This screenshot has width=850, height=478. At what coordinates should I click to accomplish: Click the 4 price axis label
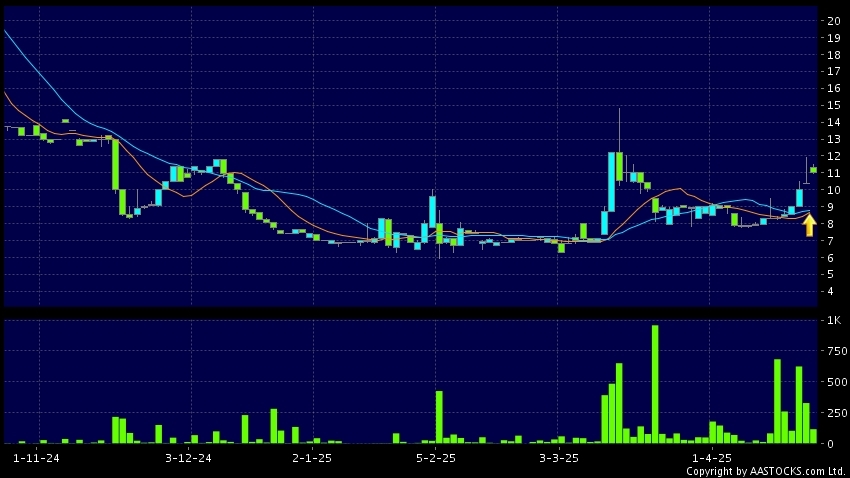(x=830, y=292)
